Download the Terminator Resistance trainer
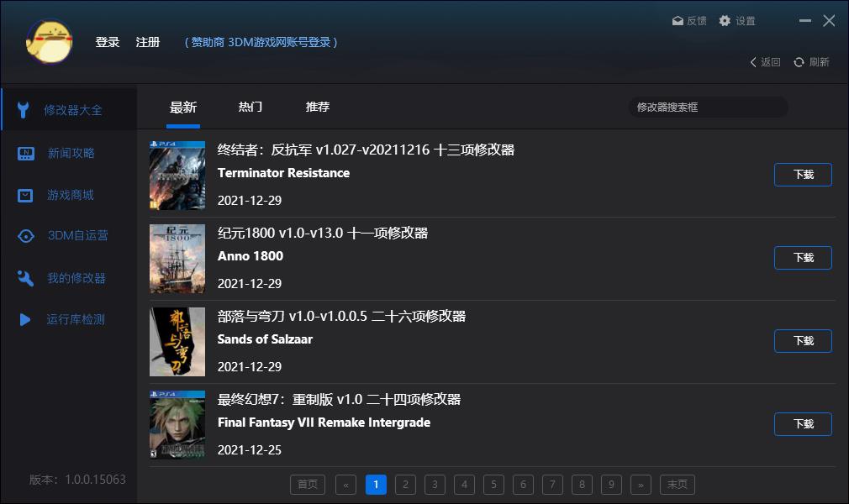 click(x=803, y=175)
